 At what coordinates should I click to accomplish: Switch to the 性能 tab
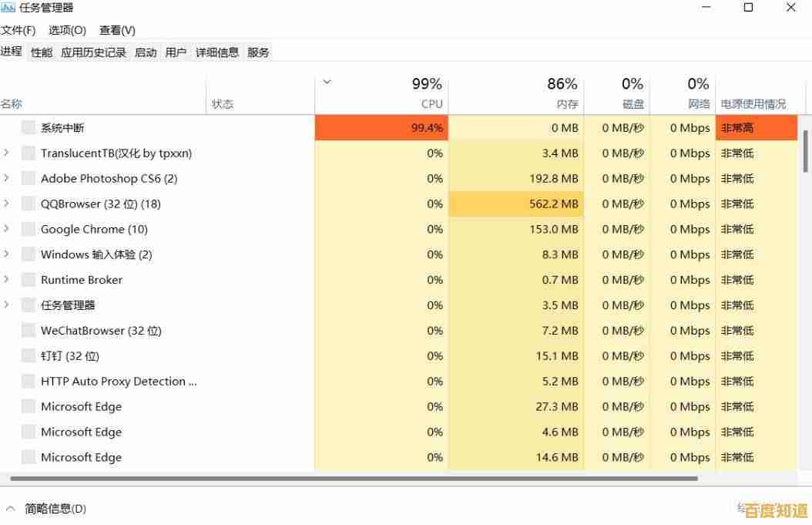click(x=41, y=52)
